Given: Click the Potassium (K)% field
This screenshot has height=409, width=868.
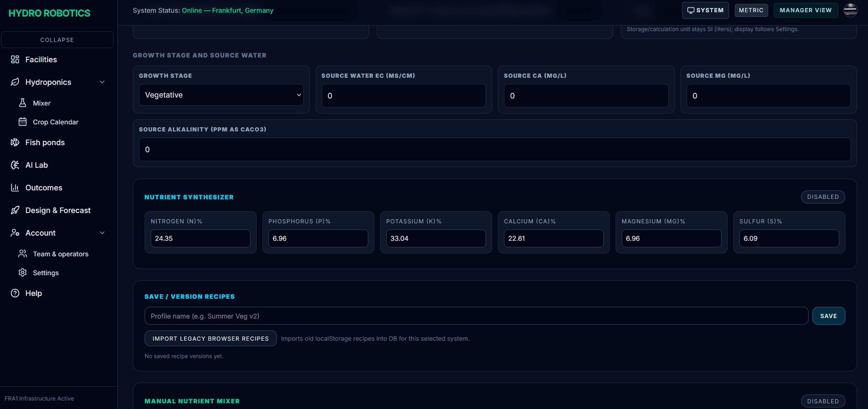Looking at the screenshot, I should click(436, 238).
